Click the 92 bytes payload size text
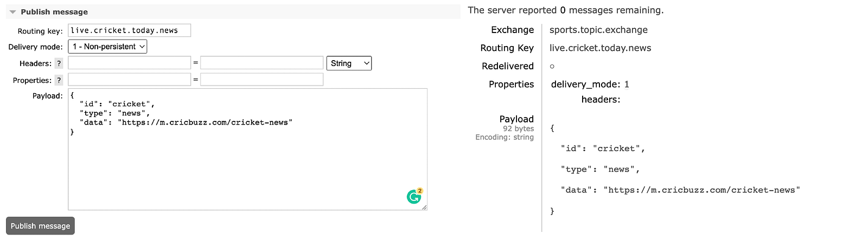The width and height of the screenshot is (868, 240). coord(518,128)
